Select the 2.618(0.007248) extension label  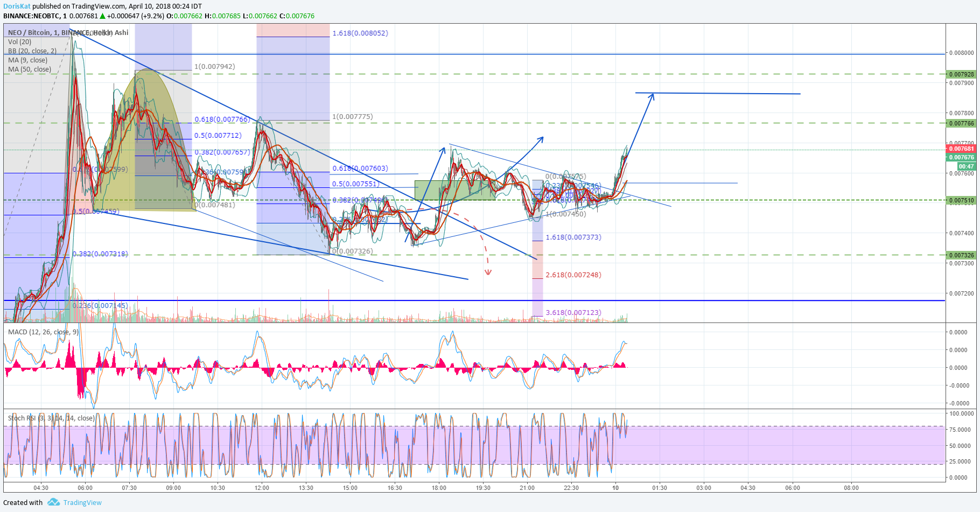pyautogui.click(x=573, y=275)
